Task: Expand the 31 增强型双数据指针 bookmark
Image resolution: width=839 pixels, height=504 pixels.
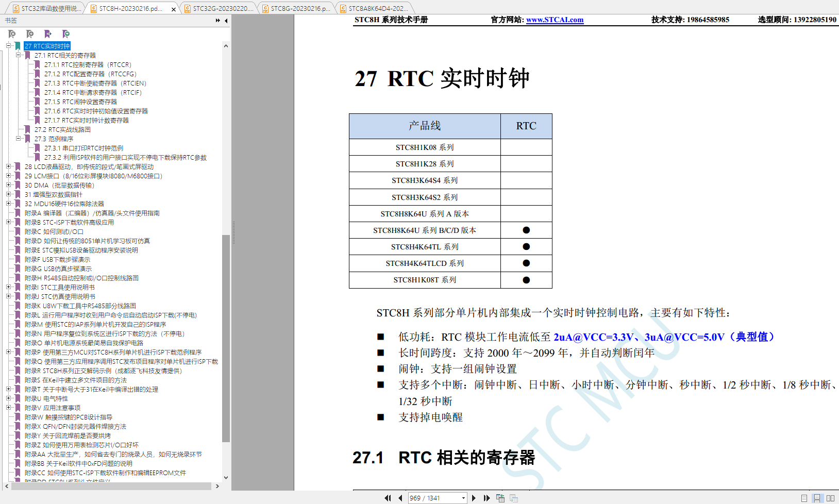Action: point(8,194)
